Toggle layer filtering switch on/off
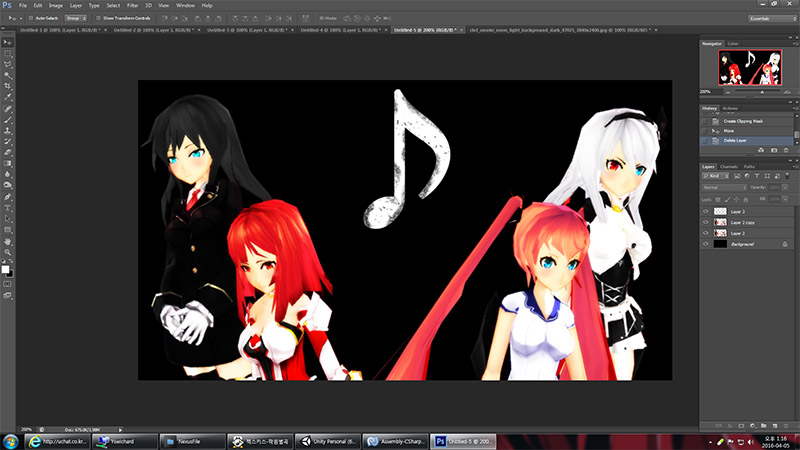The height and width of the screenshot is (450, 800). (x=787, y=176)
